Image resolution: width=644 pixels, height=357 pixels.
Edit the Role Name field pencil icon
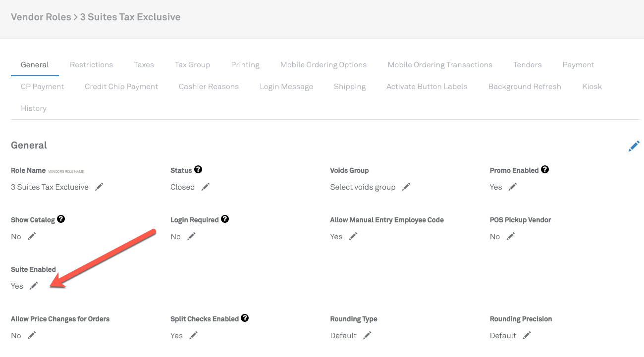tap(99, 187)
